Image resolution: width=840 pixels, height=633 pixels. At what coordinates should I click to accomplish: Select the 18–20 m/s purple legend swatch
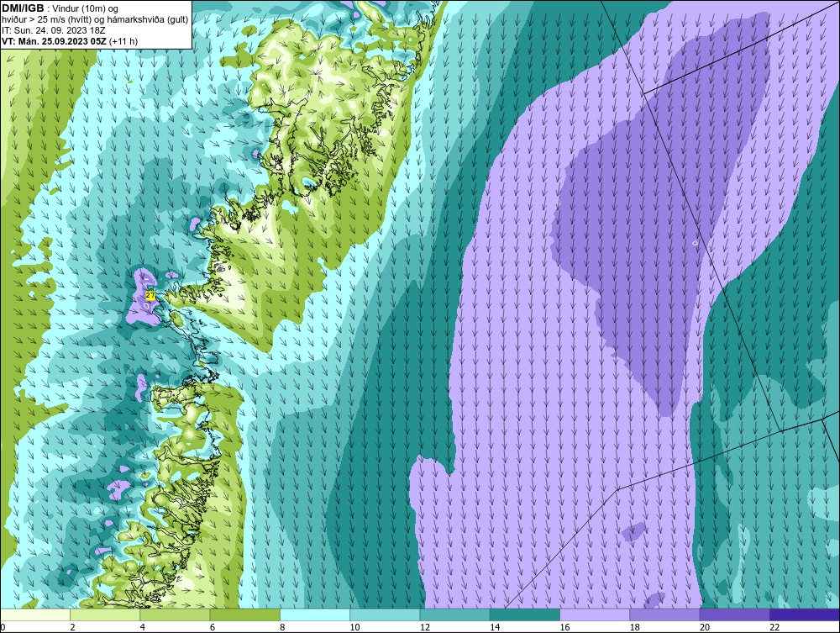coord(664,615)
